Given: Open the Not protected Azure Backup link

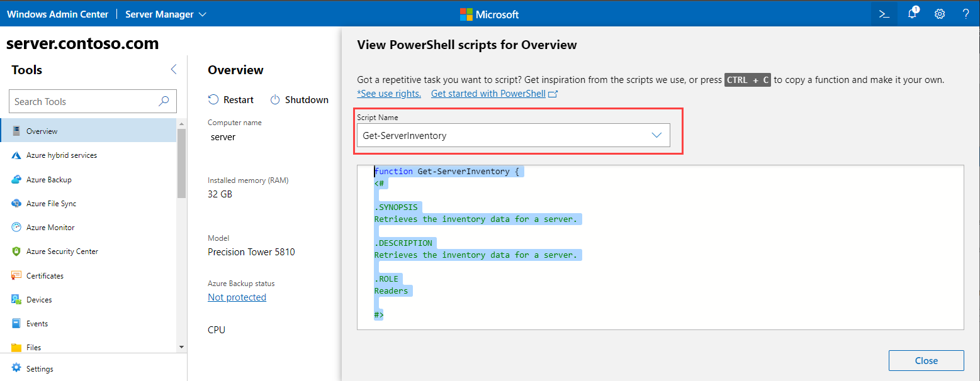Looking at the screenshot, I should click(x=237, y=297).
